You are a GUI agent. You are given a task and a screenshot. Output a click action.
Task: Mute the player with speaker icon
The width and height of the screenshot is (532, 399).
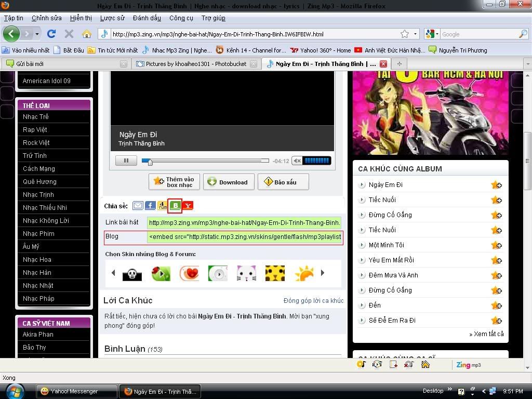click(297, 161)
